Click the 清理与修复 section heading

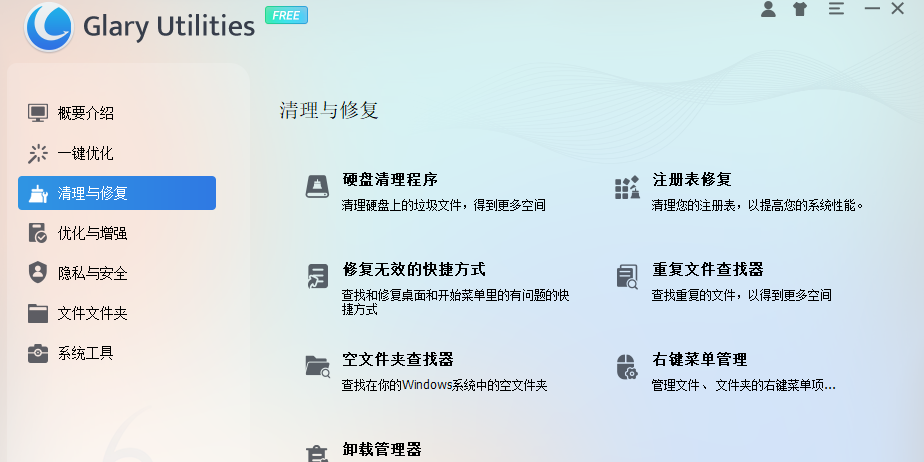(x=329, y=110)
